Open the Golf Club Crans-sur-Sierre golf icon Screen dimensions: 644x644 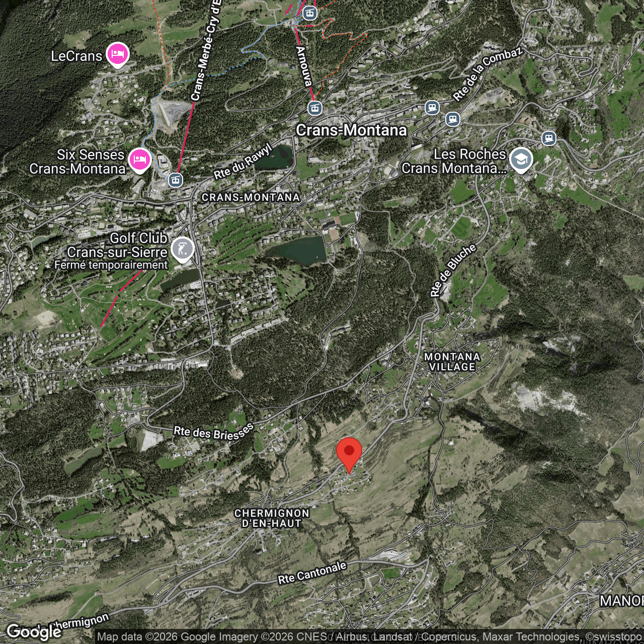[182, 249]
